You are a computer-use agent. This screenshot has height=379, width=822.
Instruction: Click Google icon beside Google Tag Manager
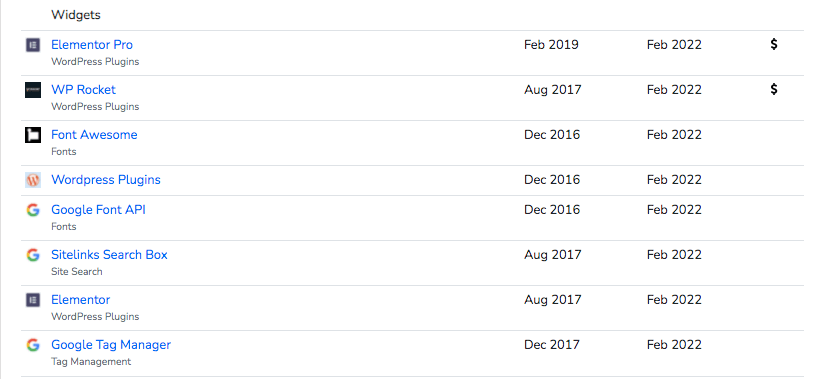click(33, 345)
